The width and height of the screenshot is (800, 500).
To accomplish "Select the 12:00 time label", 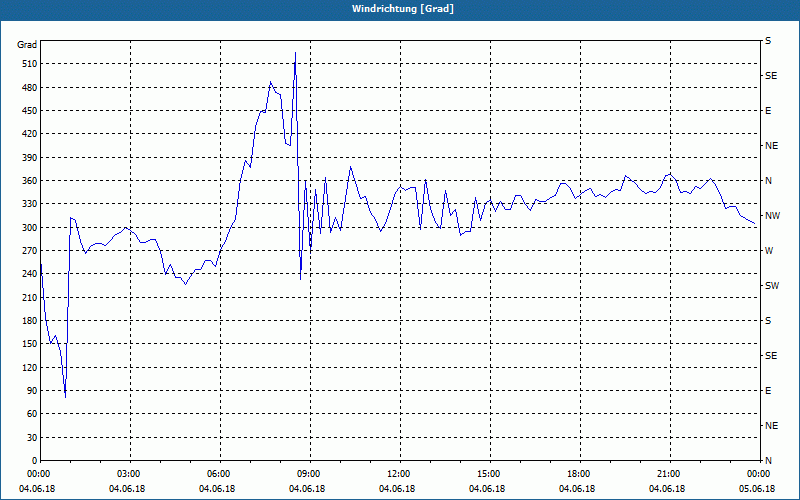I will pyautogui.click(x=397, y=474).
